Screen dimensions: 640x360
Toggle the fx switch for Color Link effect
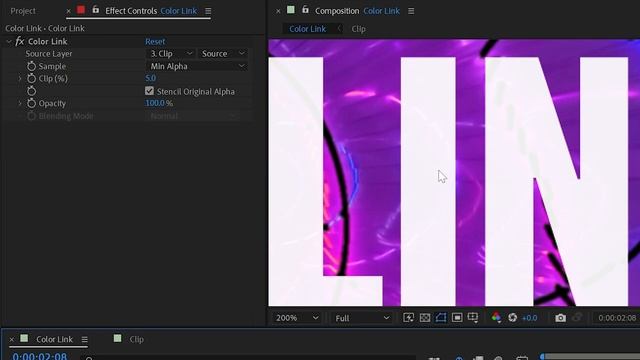pyautogui.click(x=20, y=41)
